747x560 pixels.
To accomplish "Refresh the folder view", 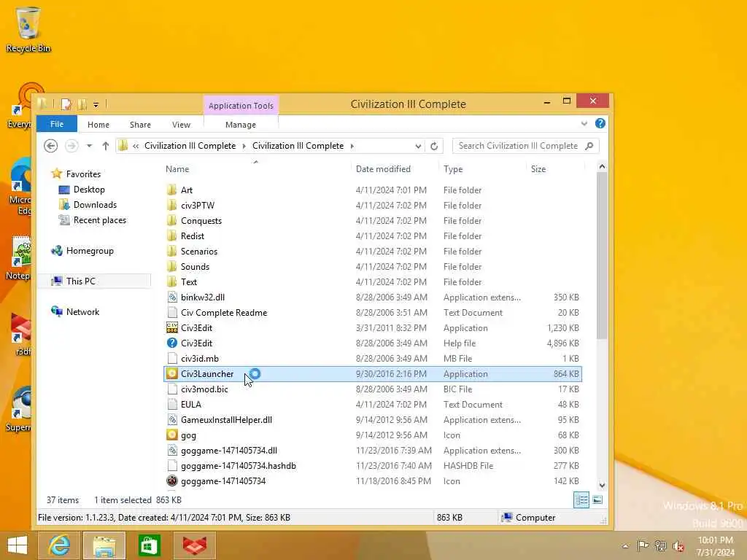I will tap(434, 146).
